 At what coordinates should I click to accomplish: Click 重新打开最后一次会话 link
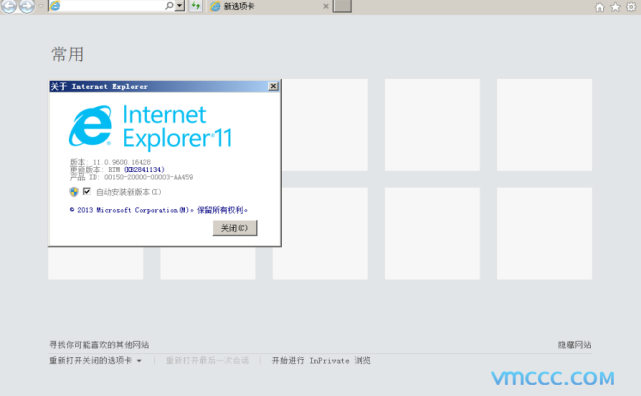(x=207, y=360)
